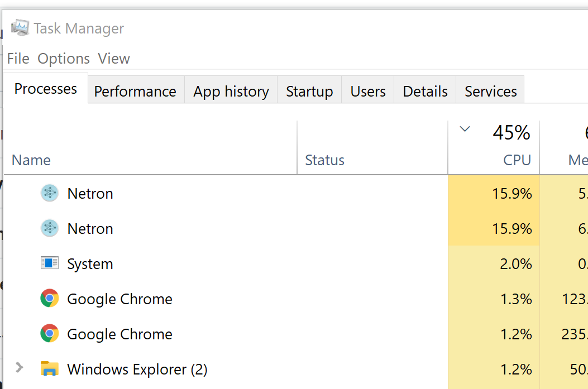Open the View menu
This screenshot has height=389, width=588.
[113, 58]
